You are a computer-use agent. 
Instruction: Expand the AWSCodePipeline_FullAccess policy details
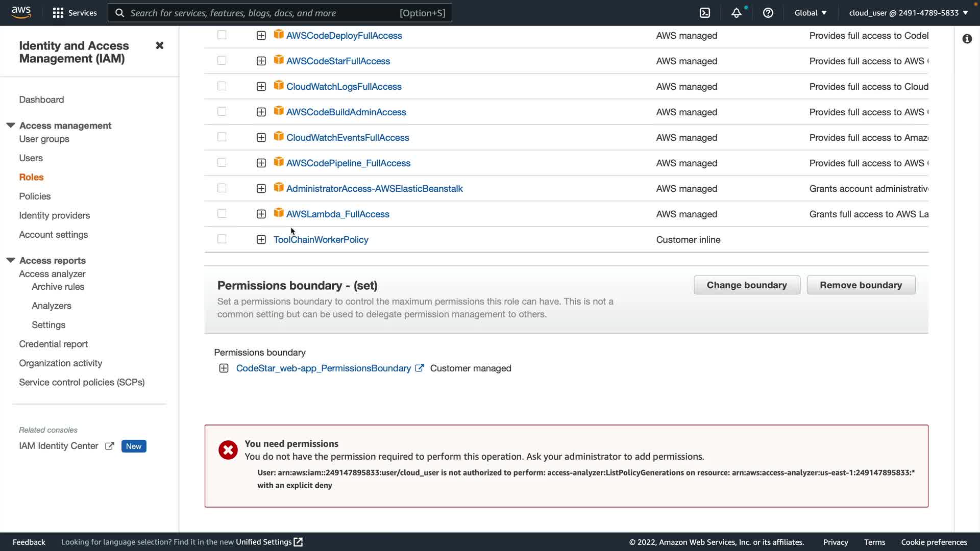pyautogui.click(x=261, y=163)
